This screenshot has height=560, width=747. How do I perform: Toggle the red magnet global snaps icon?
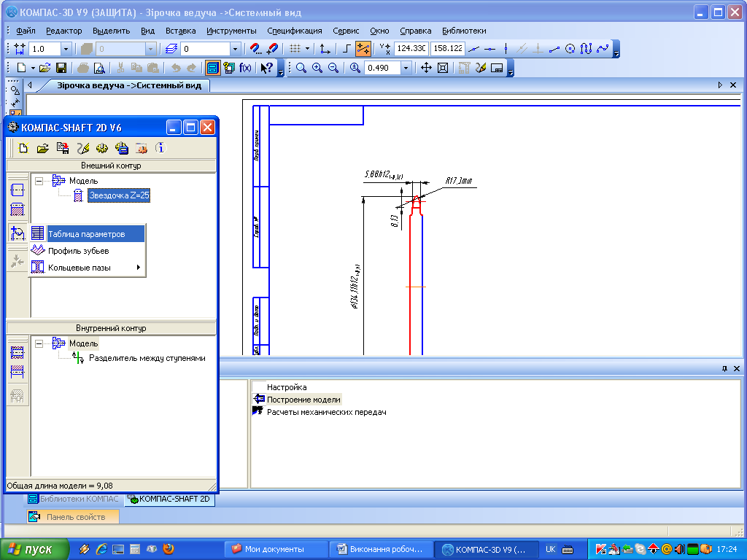(x=273, y=49)
